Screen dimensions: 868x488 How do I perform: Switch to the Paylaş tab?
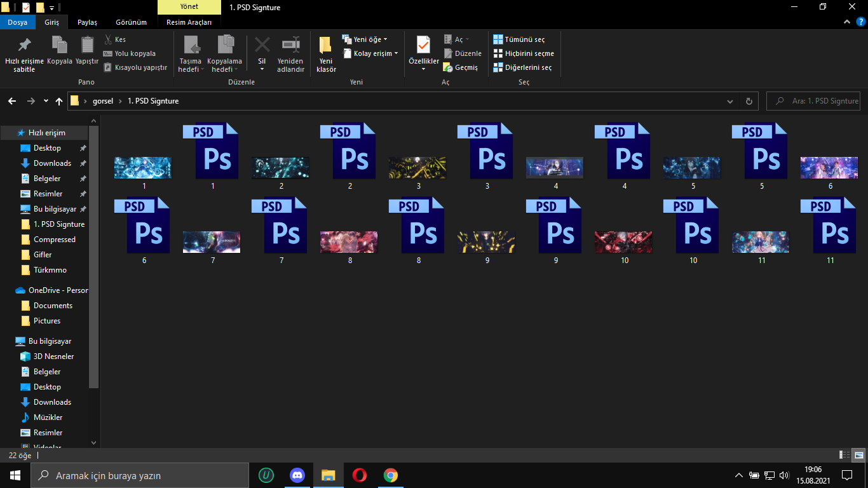click(x=87, y=22)
